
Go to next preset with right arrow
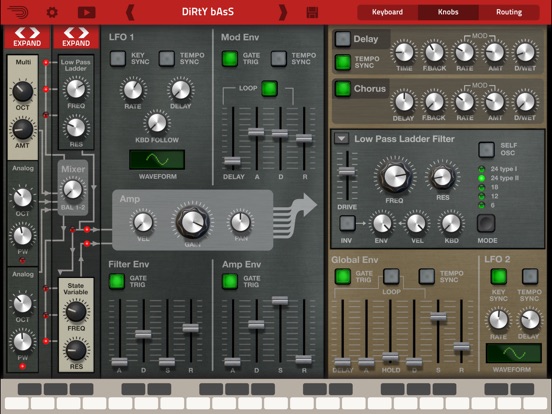(282, 13)
